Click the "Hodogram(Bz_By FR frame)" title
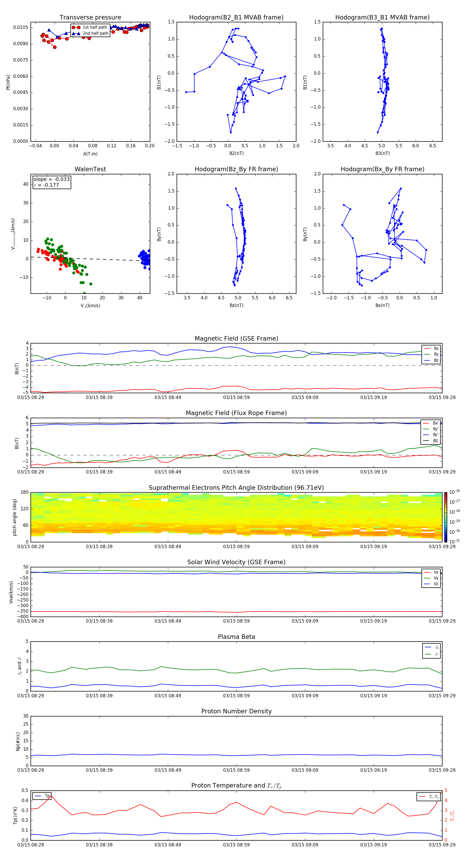Image resolution: width=473 pixels, height=868 pixels. pos(236,169)
